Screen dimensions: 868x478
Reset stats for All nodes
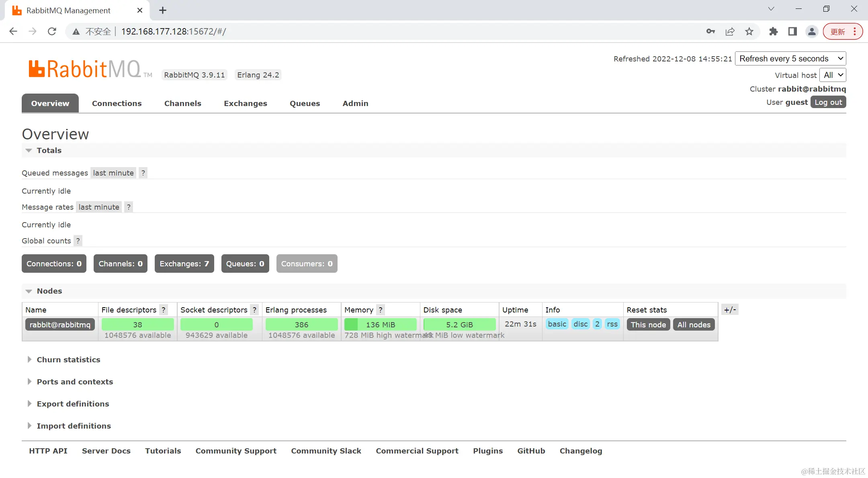point(694,325)
